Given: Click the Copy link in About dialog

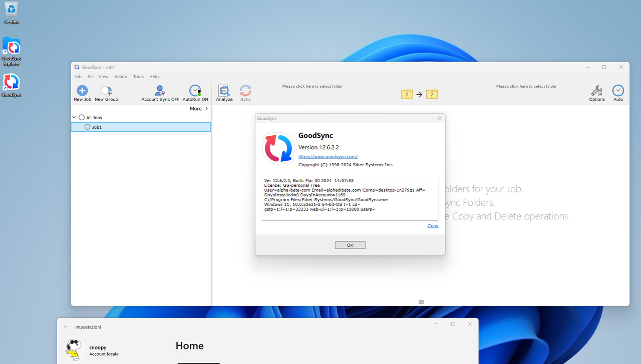Looking at the screenshot, I should point(433,226).
